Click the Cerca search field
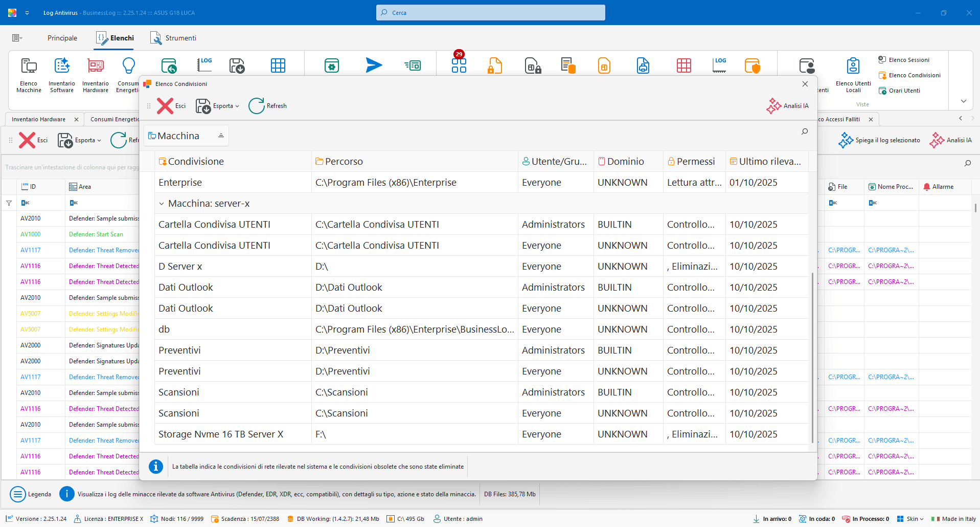 click(x=491, y=13)
